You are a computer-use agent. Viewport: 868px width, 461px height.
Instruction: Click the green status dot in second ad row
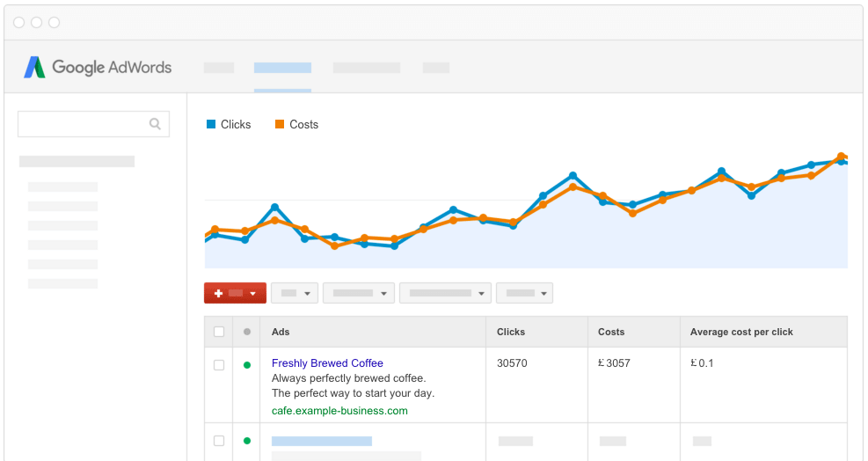coord(247,441)
